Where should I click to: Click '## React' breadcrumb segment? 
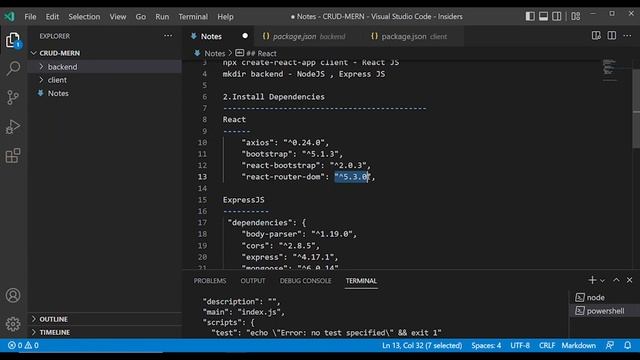261,53
